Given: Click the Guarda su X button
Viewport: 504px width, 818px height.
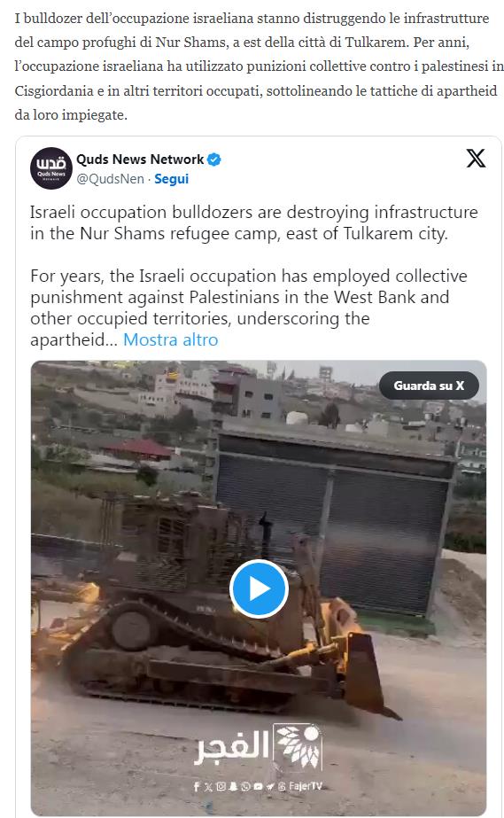Looking at the screenshot, I should pyautogui.click(x=429, y=386).
